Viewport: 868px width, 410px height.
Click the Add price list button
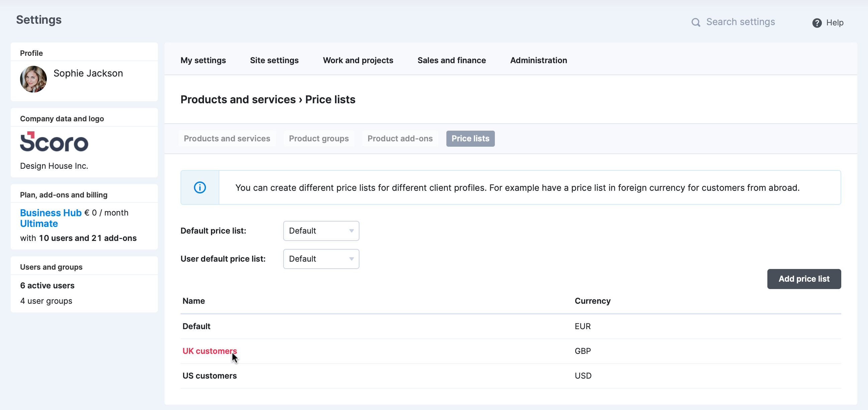tap(804, 279)
